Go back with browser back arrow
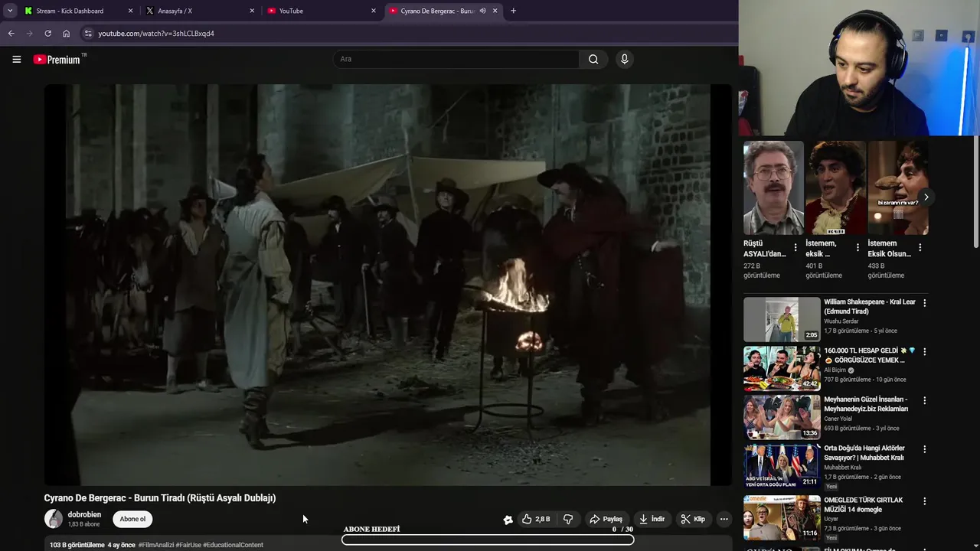The width and height of the screenshot is (980, 551). pos(11,34)
